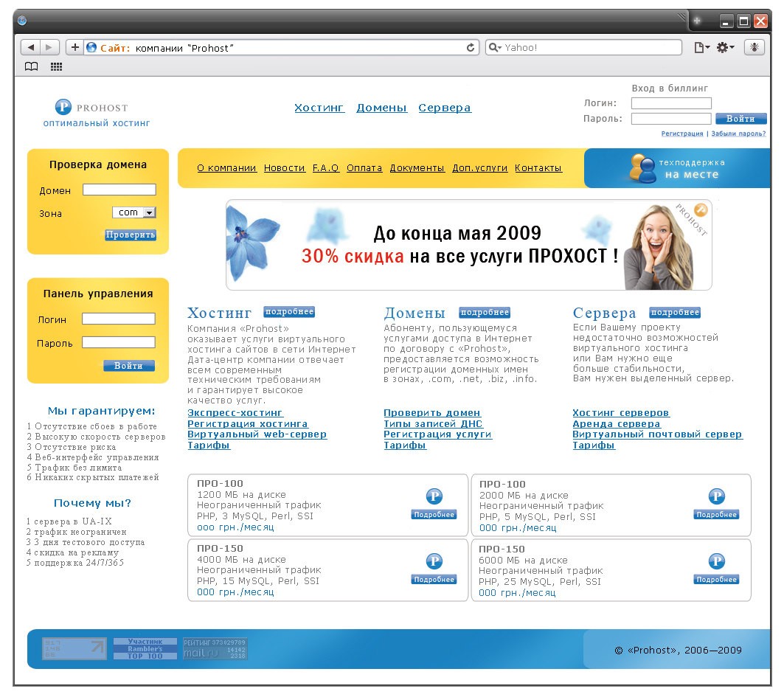Click the техподдержка на месте banner
Viewport: 784px width, 697px height.
point(677,168)
